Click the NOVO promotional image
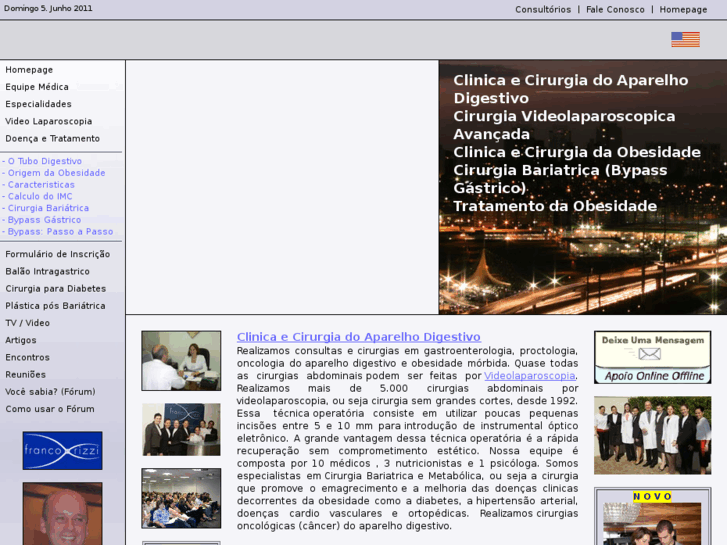727x545 pixels. 652,523
